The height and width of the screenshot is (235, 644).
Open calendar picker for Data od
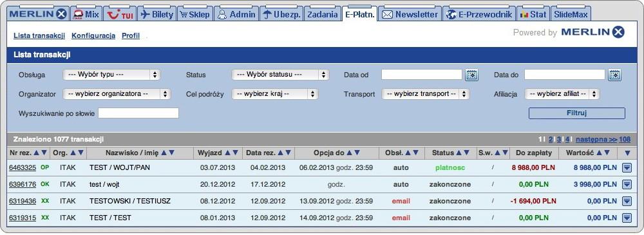(x=472, y=75)
